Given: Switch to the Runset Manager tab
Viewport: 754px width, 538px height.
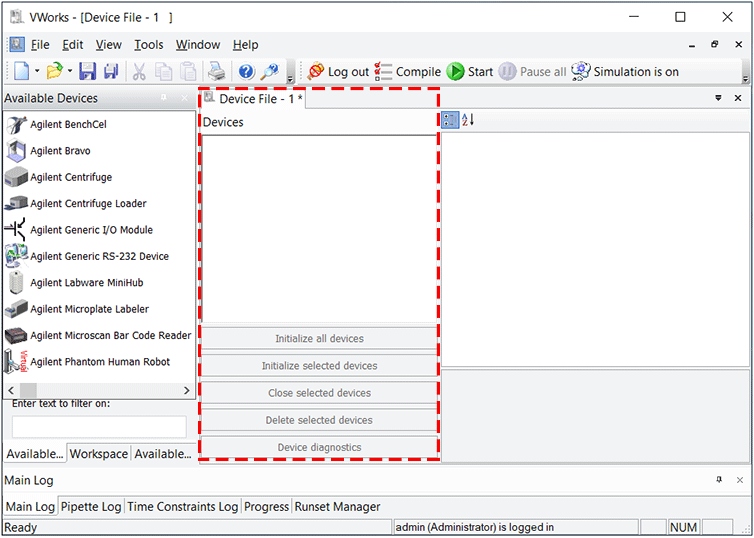Looking at the screenshot, I should click(x=338, y=507).
